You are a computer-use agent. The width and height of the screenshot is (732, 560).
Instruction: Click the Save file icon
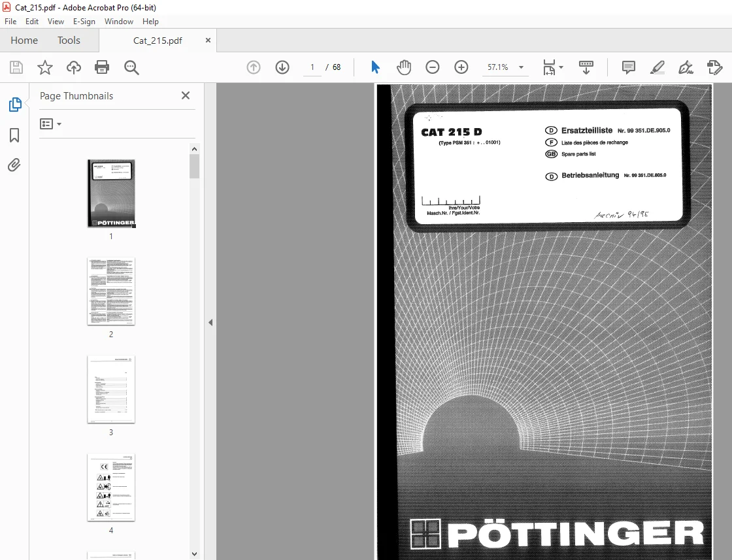click(16, 68)
